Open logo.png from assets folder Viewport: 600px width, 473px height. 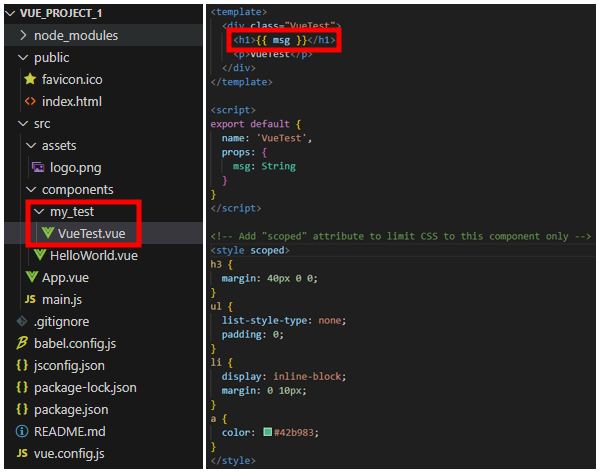coord(75,168)
